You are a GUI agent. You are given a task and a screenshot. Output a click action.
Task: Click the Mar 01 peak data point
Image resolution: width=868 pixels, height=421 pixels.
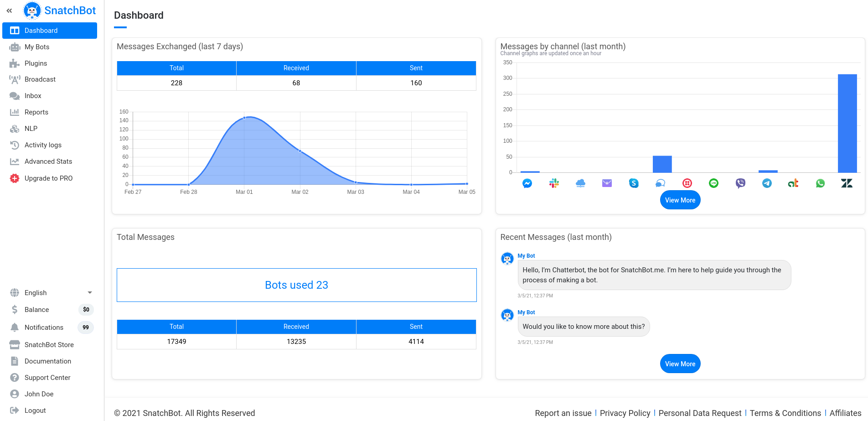[x=244, y=118]
